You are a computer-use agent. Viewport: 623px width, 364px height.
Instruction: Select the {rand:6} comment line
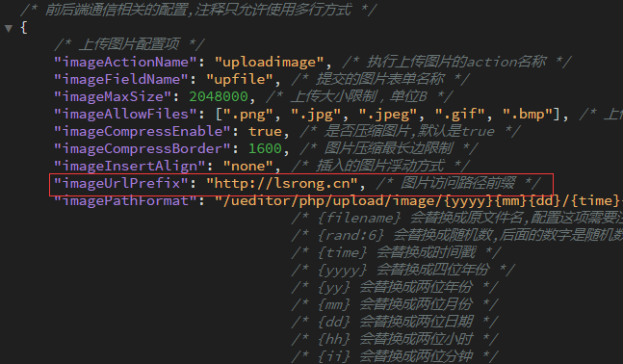(457, 235)
